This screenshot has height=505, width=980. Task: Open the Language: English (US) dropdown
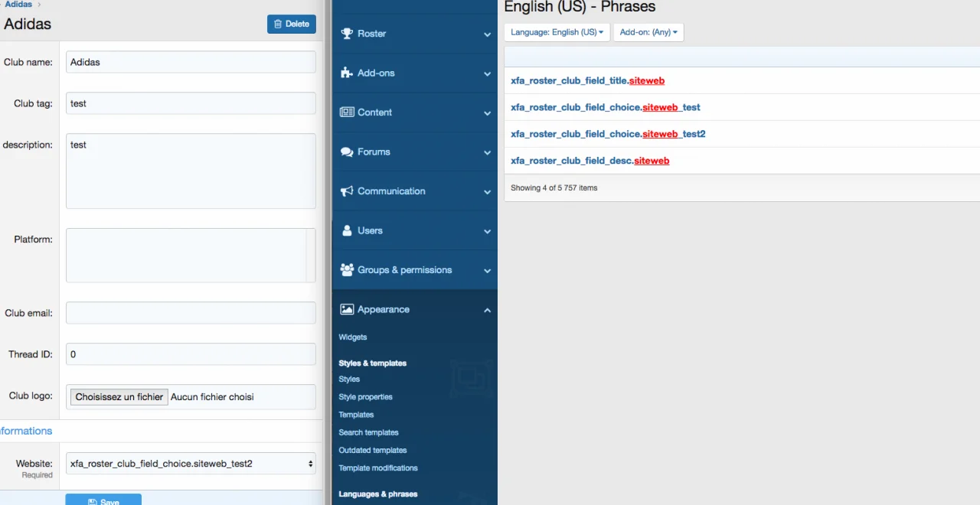pos(557,32)
